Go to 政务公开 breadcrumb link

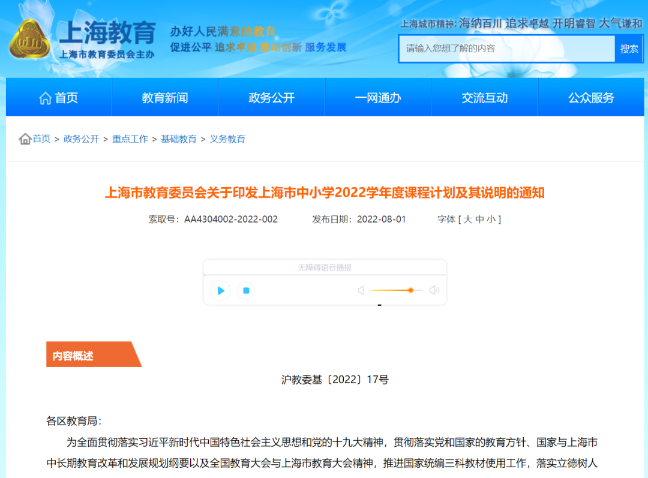[x=81, y=139]
